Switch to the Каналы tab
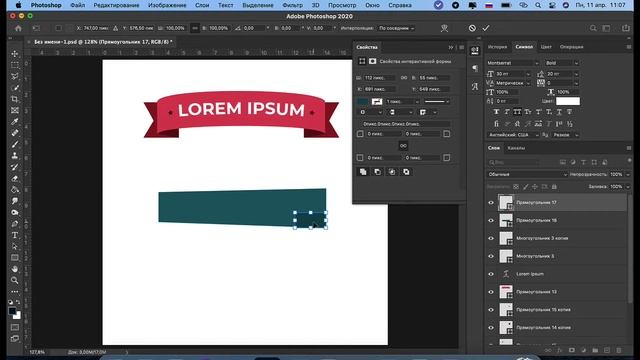The image size is (640, 360). tap(516, 148)
